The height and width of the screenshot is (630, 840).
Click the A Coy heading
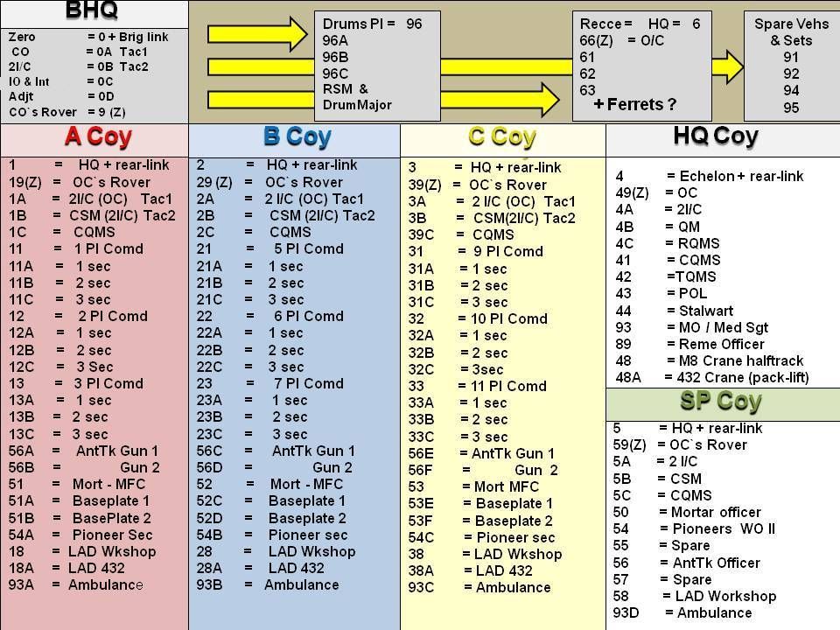point(99,137)
